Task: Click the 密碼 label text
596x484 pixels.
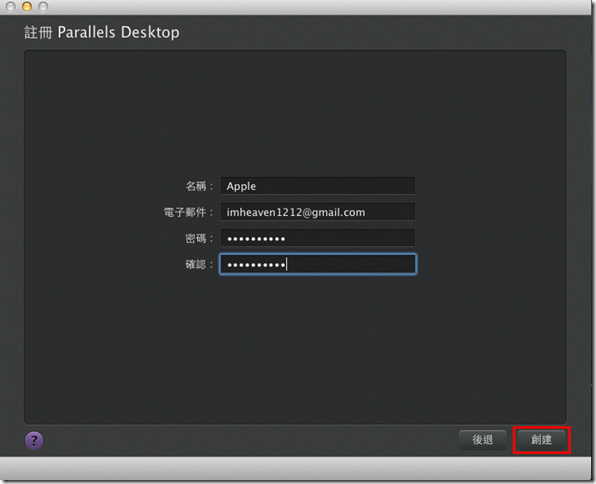Action: point(195,238)
